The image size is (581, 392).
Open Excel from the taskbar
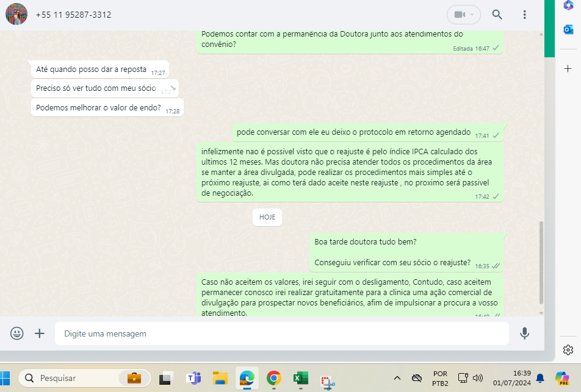point(300,378)
